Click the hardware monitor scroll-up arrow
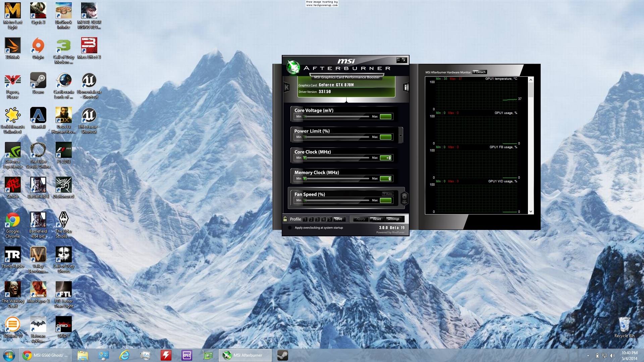644x362 pixels. click(x=531, y=80)
